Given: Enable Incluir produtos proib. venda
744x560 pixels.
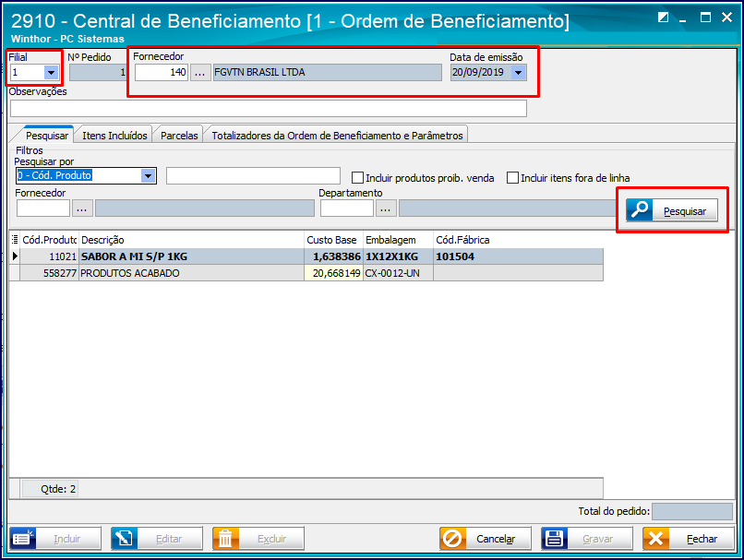Looking at the screenshot, I should (x=357, y=178).
